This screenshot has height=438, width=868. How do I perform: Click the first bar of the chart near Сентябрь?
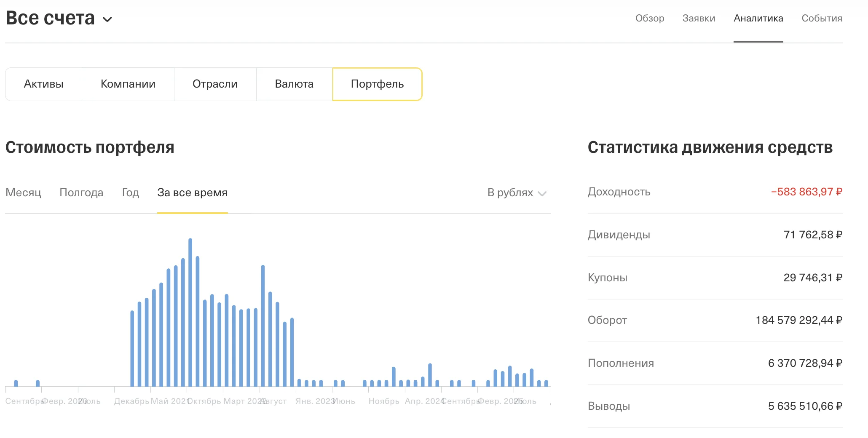click(16, 383)
